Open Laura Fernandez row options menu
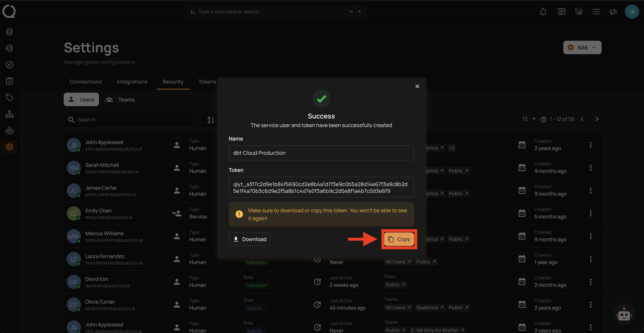 591,259
